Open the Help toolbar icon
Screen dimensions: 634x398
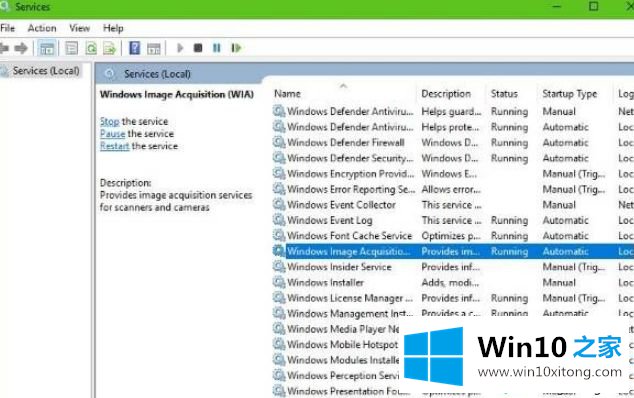pos(134,48)
